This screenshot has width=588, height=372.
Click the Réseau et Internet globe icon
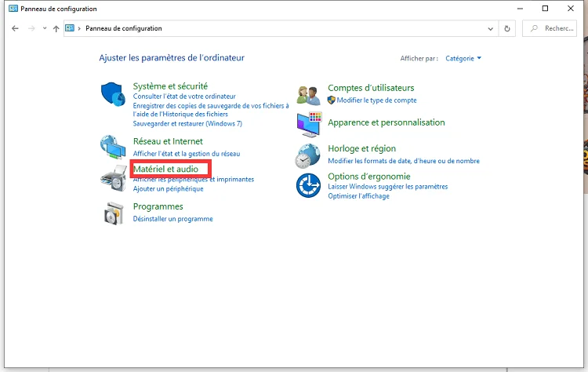(113, 147)
